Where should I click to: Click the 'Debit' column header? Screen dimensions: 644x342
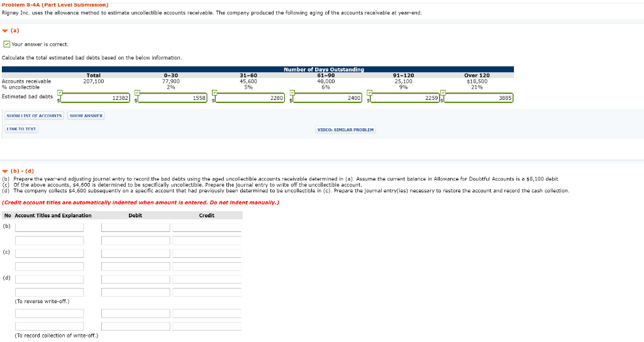click(135, 216)
